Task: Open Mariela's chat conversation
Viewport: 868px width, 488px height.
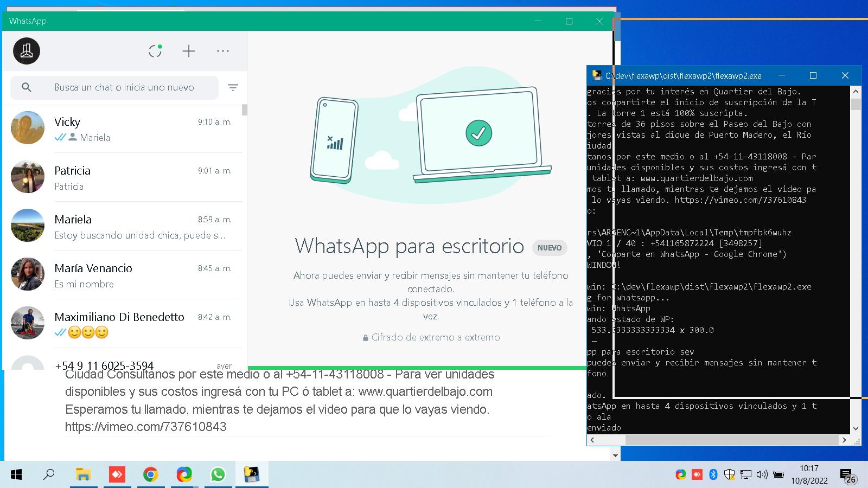Action: pos(122,226)
